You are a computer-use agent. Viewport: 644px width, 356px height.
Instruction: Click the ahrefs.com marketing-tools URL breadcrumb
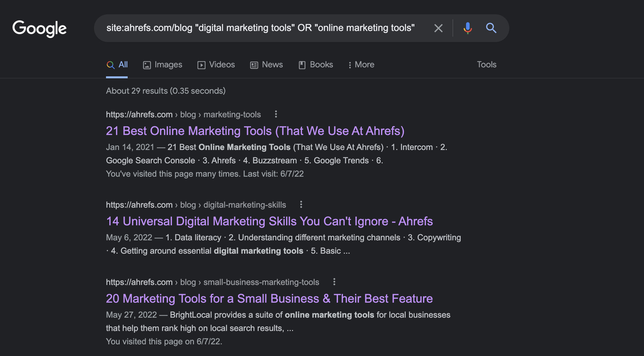(x=183, y=115)
